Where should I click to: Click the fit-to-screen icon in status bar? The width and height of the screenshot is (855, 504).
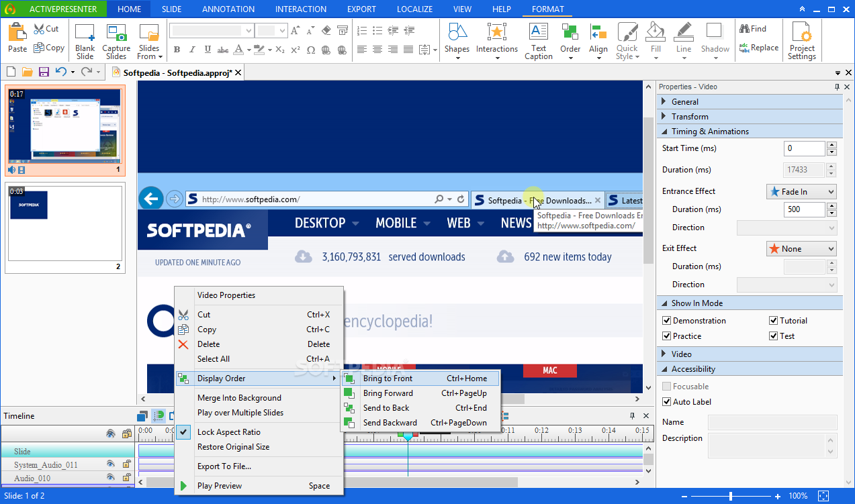click(823, 496)
